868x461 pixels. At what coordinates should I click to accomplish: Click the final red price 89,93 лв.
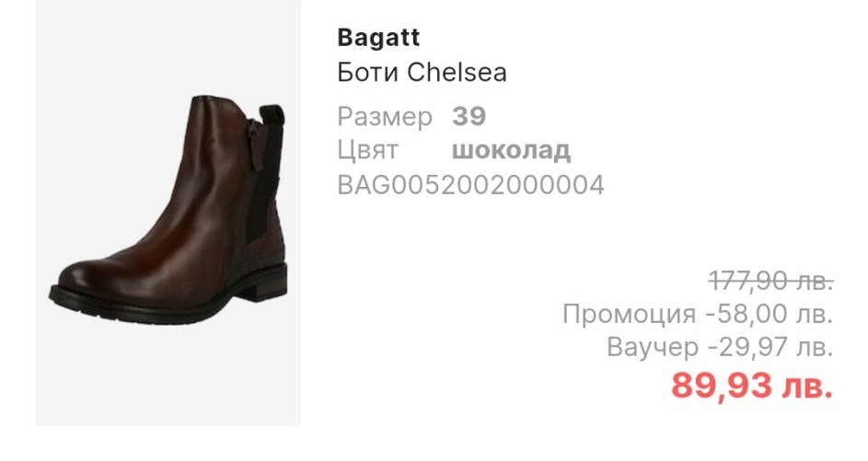[752, 386]
